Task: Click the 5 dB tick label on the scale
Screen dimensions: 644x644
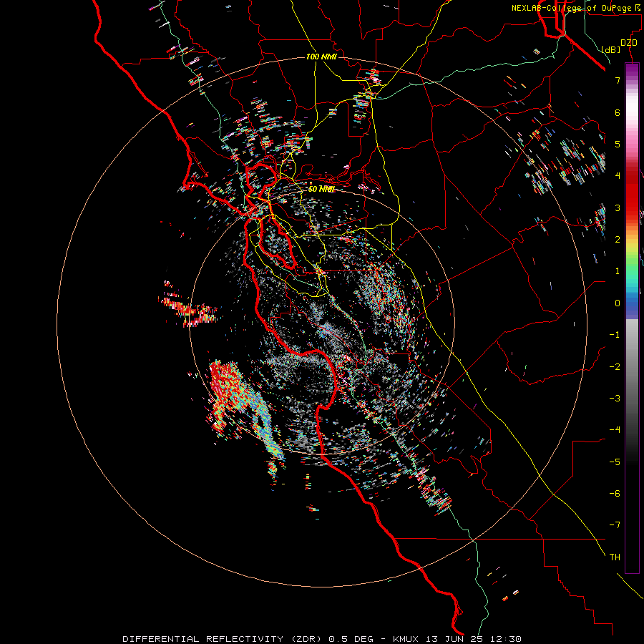Action: (618, 144)
